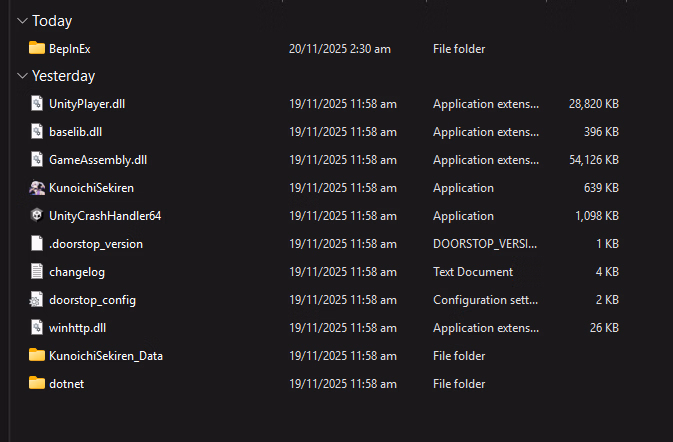
Task: Click the BepInEx folder icon
Action: [37, 48]
